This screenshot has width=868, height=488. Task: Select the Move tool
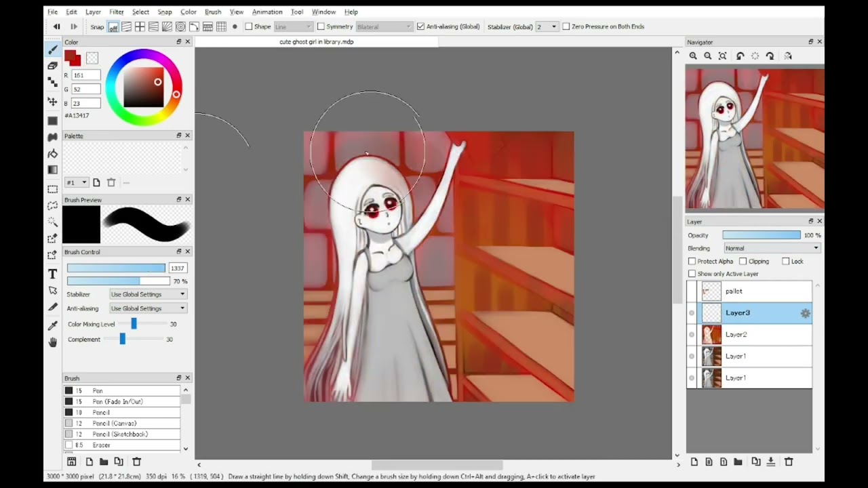click(52, 102)
